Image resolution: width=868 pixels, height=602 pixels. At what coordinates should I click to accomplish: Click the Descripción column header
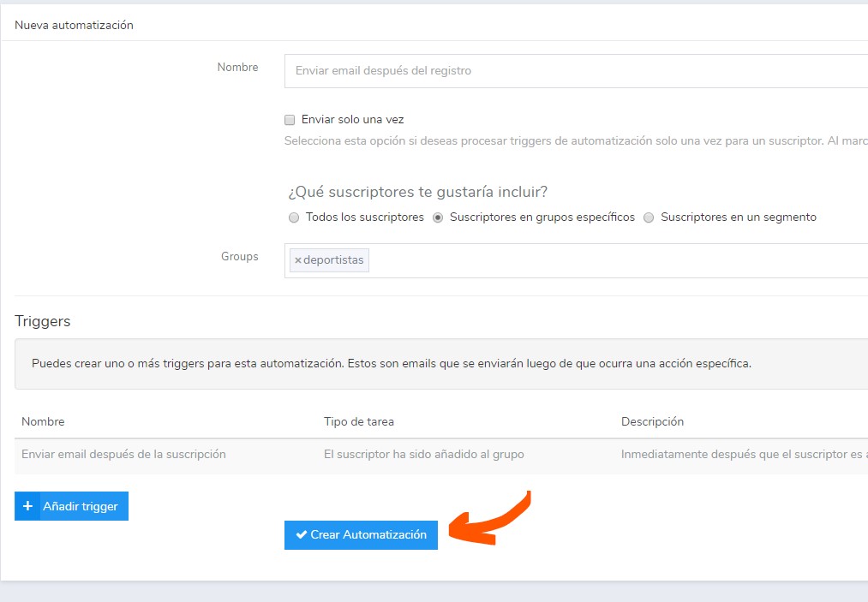(x=652, y=421)
